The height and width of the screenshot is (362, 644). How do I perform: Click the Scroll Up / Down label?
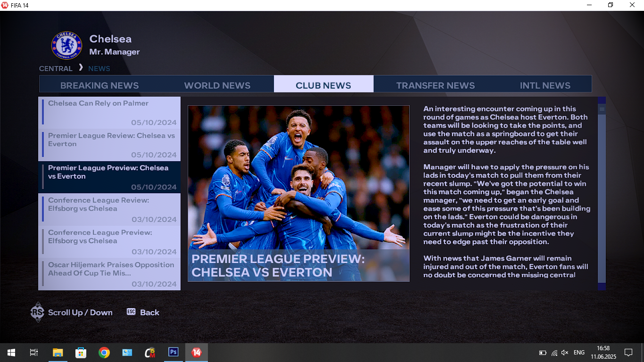click(80, 313)
